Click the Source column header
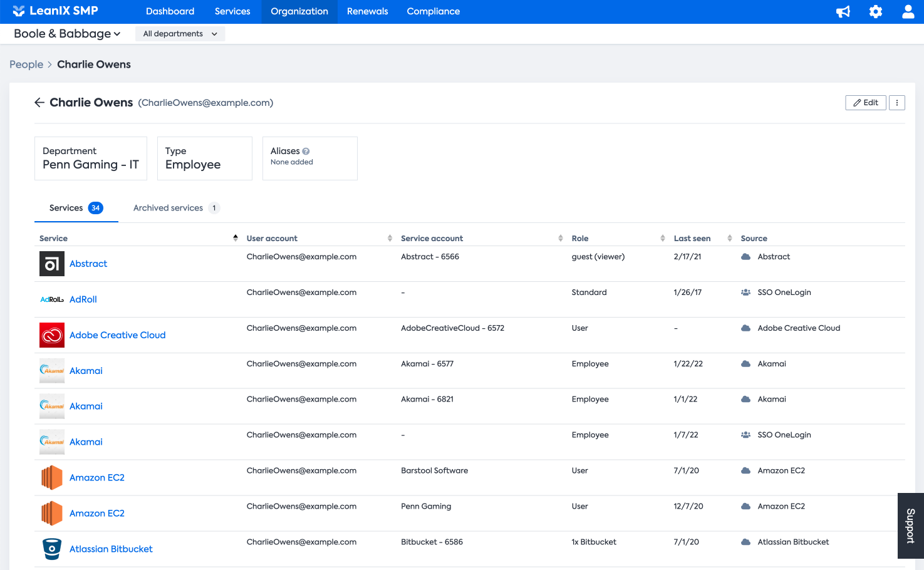This screenshot has width=924, height=570. 754,238
